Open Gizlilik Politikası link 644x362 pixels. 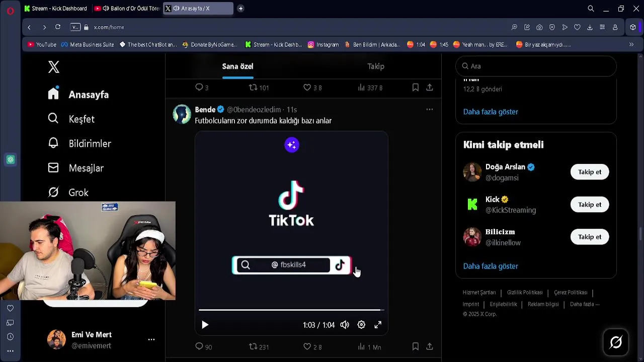[525, 293]
